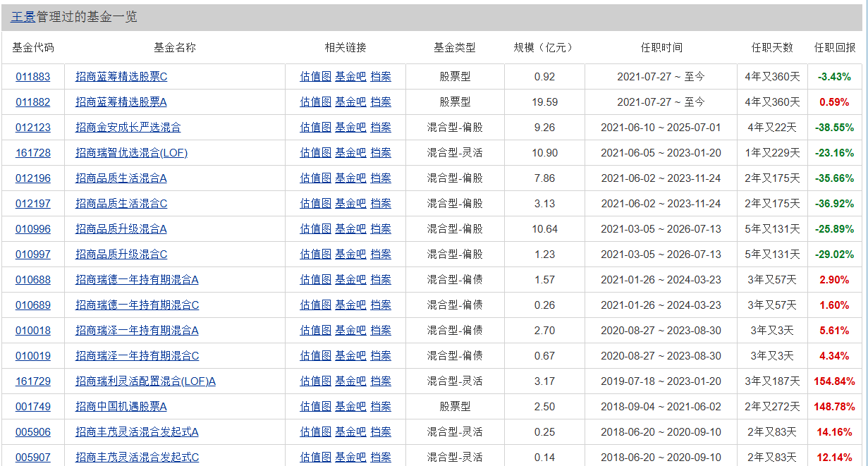Open 招商蓝筹精选股票C fund page
The image size is (868, 466).
[x=121, y=77]
